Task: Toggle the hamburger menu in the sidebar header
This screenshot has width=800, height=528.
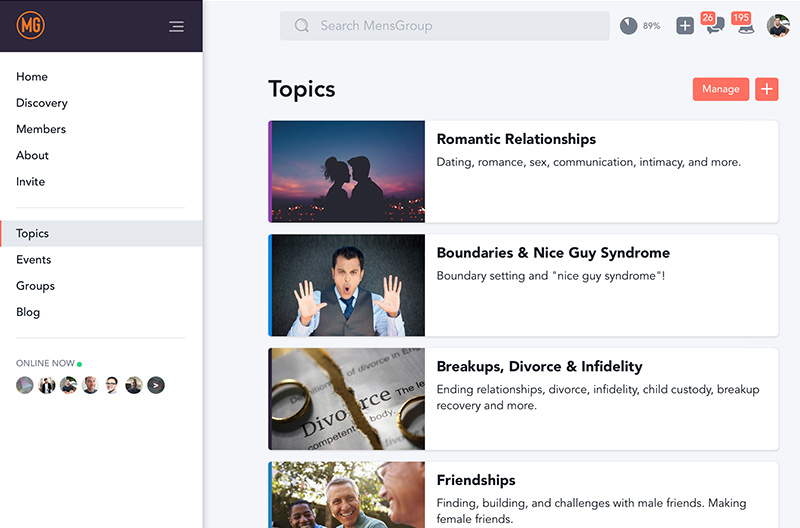Action: point(177,27)
